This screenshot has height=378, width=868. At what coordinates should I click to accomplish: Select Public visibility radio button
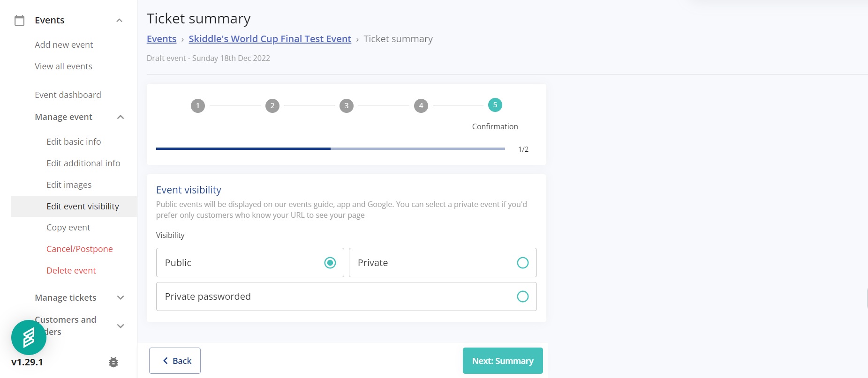330,263
